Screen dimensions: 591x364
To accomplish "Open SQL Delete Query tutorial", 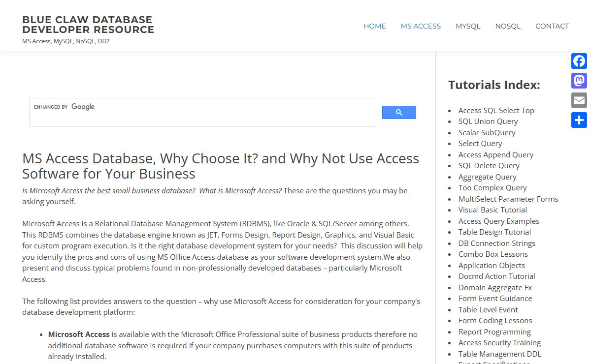I will [489, 166].
